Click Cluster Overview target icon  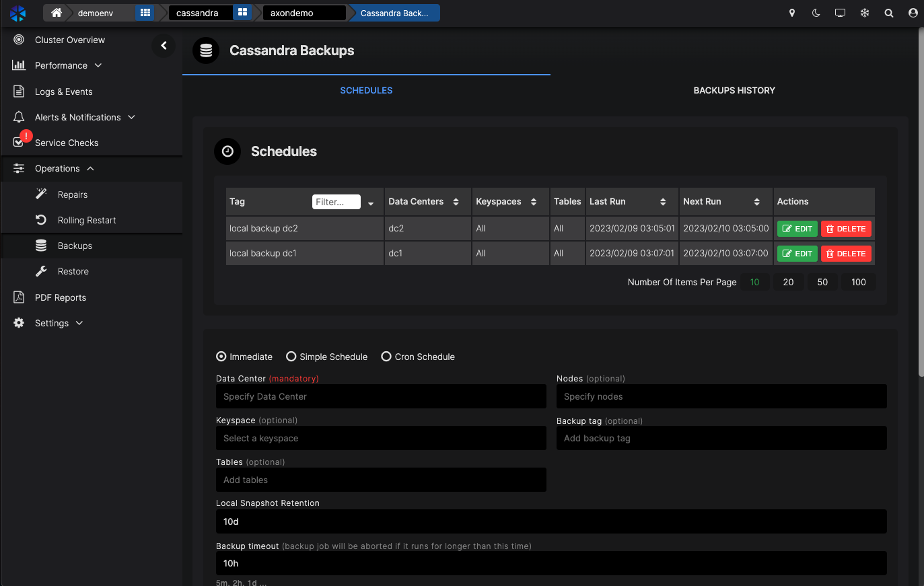(x=19, y=40)
